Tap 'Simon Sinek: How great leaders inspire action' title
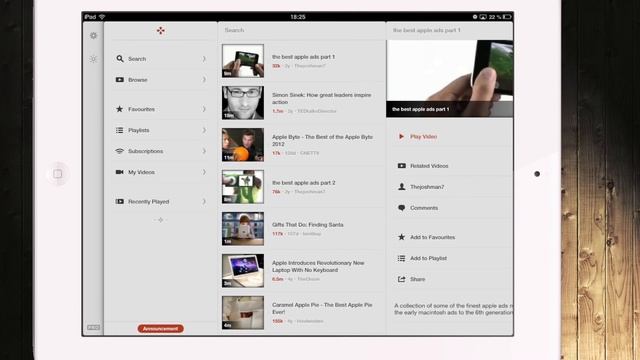The width and height of the screenshot is (640, 360). pos(322,98)
